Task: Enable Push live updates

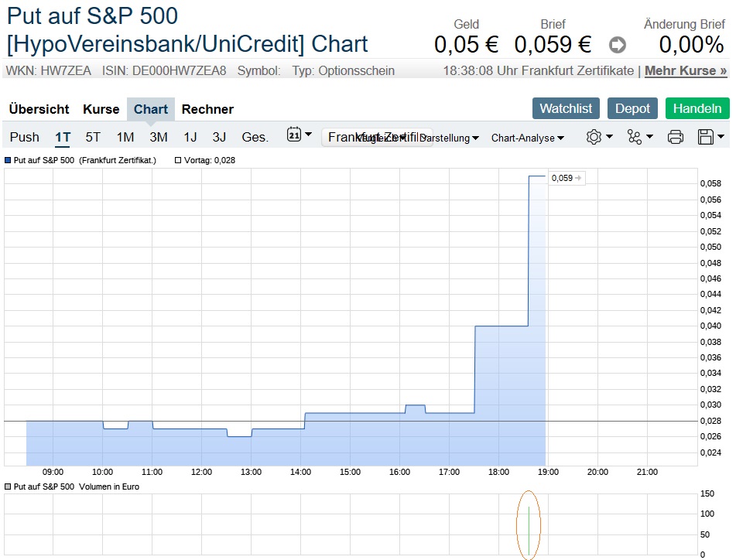Action: click(x=25, y=137)
